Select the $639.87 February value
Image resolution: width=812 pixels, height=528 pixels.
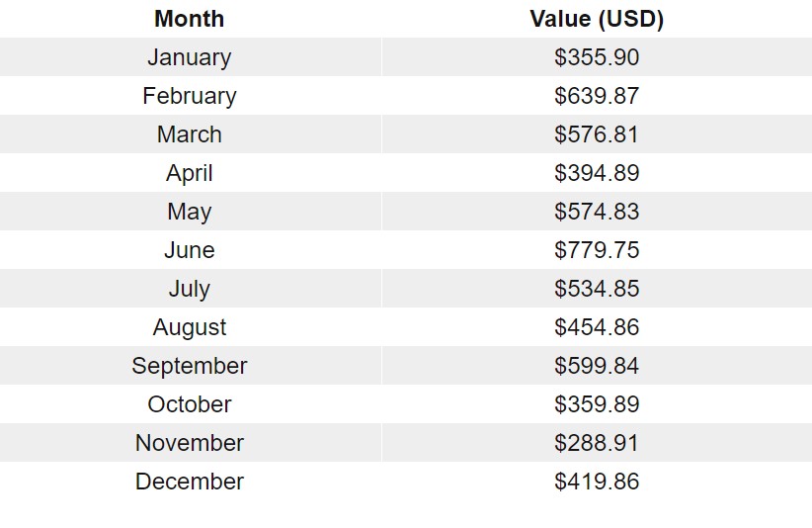[x=597, y=96]
